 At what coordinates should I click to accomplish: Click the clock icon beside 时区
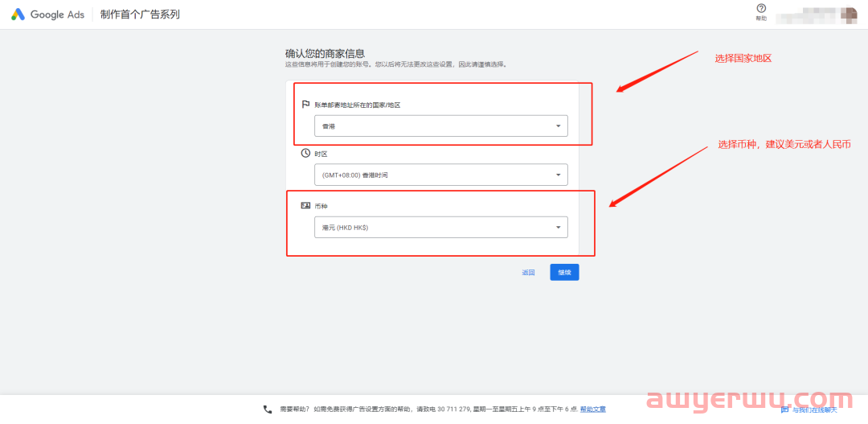305,153
